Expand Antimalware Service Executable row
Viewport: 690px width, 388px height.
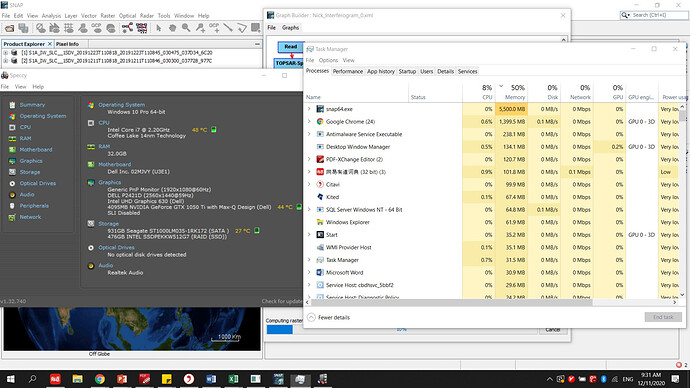click(x=309, y=134)
